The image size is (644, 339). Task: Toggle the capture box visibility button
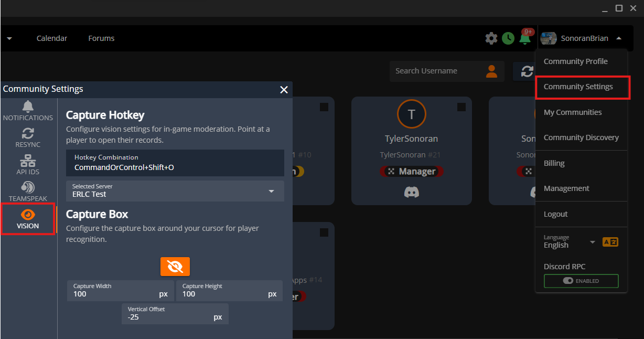point(175,267)
